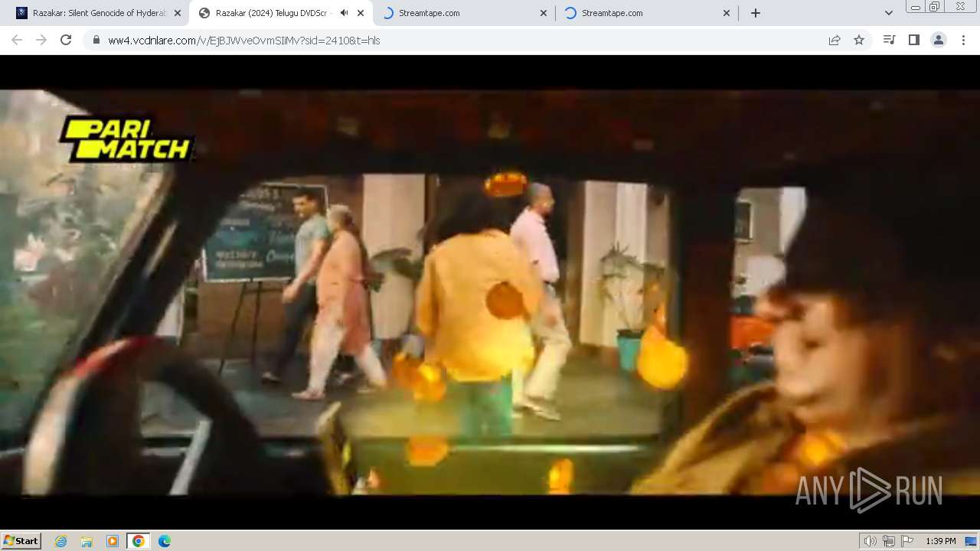Open the system volume tray icon
The width and height of the screenshot is (980, 551).
(x=870, y=541)
